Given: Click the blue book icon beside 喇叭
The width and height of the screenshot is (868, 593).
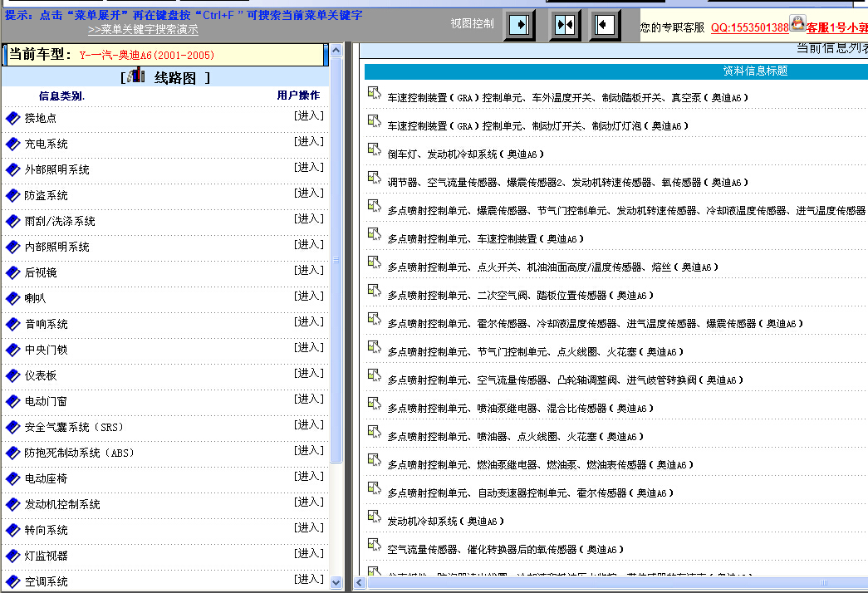Looking at the screenshot, I should [x=12, y=298].
